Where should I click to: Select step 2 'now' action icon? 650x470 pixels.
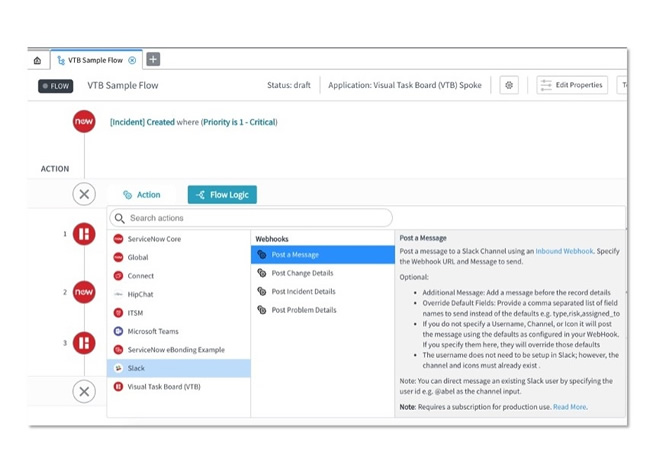[x=84, y=292]
